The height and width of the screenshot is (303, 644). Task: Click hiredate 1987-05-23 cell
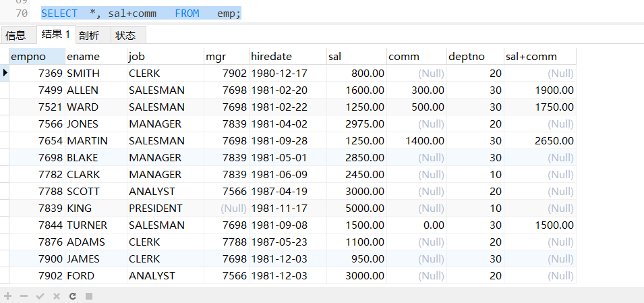click(x=288, y=242)
